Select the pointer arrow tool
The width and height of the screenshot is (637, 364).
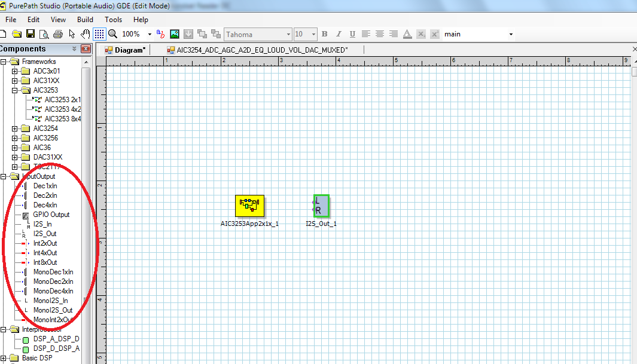coord(72,34)
